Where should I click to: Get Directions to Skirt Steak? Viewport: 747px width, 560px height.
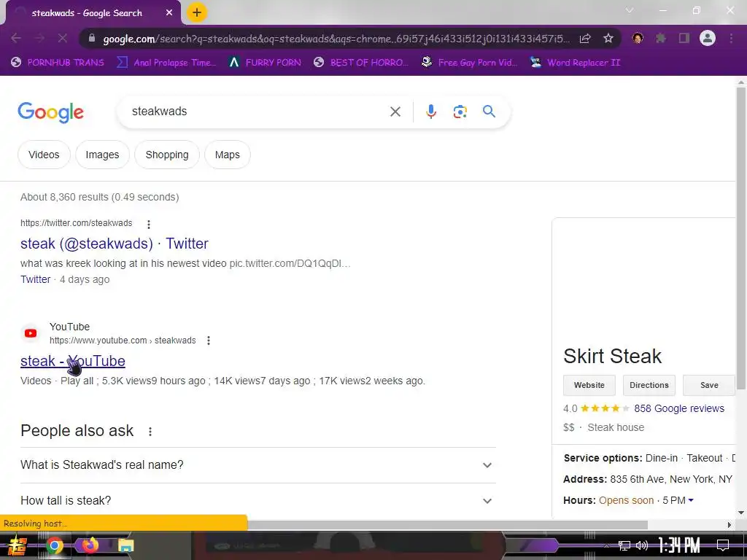coord(649,385)
